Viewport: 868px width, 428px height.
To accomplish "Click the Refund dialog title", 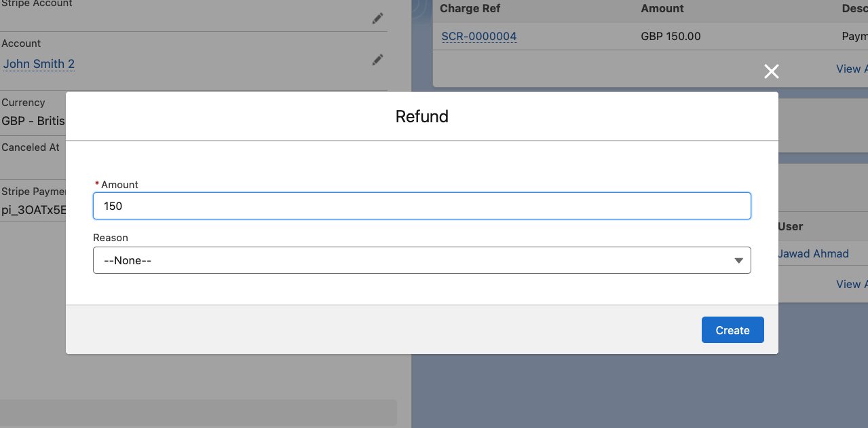I will click(421, 116).
